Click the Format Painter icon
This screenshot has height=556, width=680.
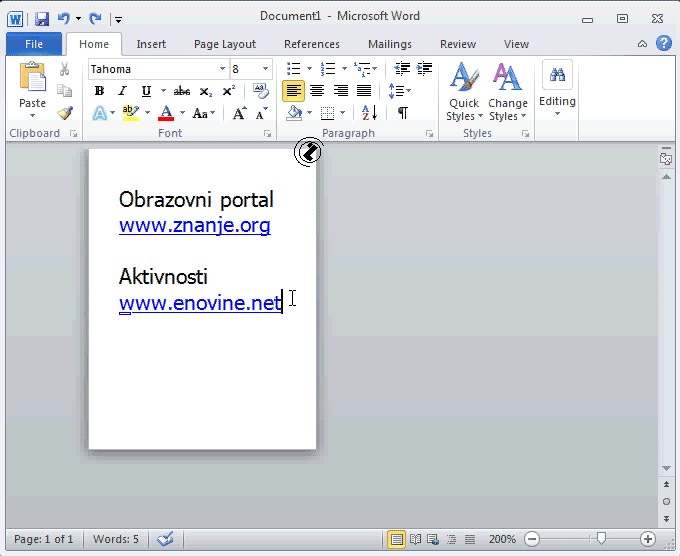[x=65, y=113]
